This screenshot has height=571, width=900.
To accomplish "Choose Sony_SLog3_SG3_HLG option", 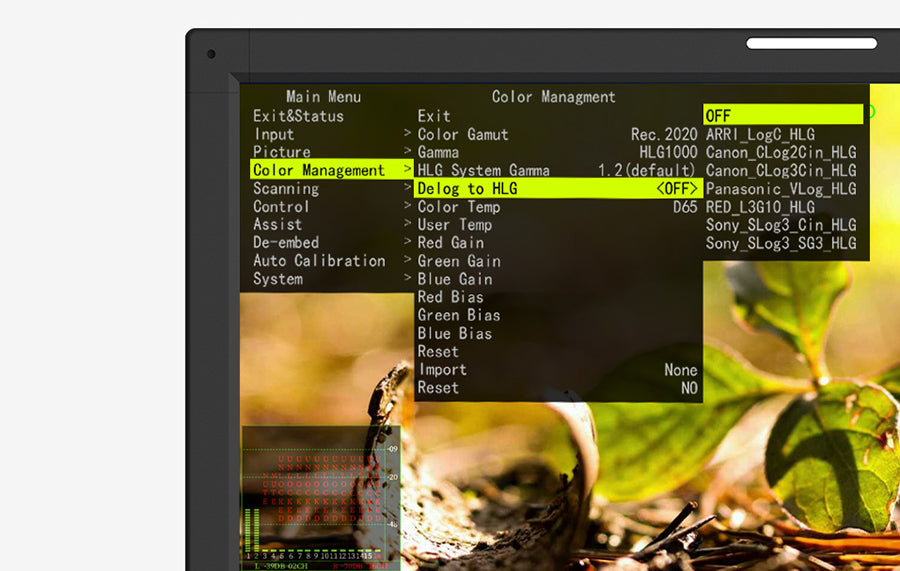I will coord(781,243).
